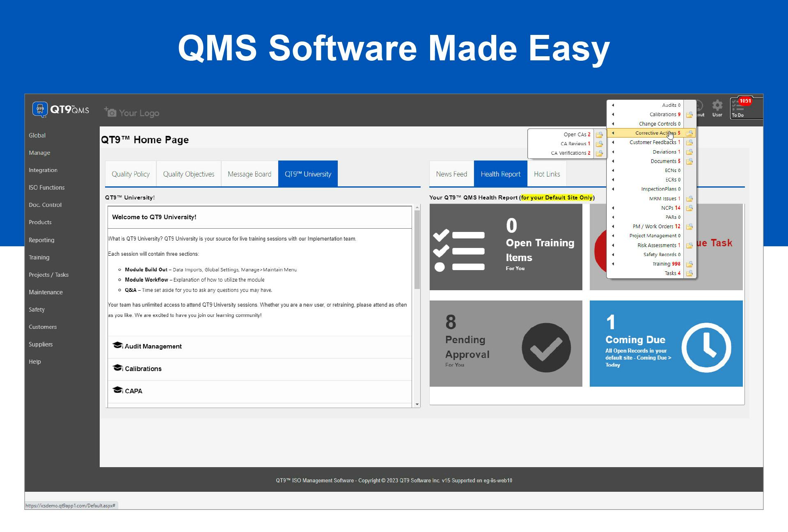The width and height of the screenshot is (788, 532).
Task: Open the ISO Functions sidebar menu
Action: 46,187
